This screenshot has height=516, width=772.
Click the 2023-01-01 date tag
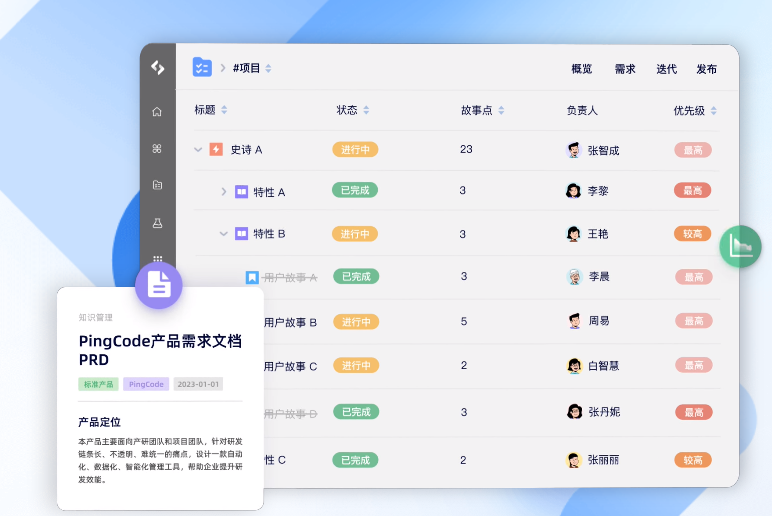[198, 384]
